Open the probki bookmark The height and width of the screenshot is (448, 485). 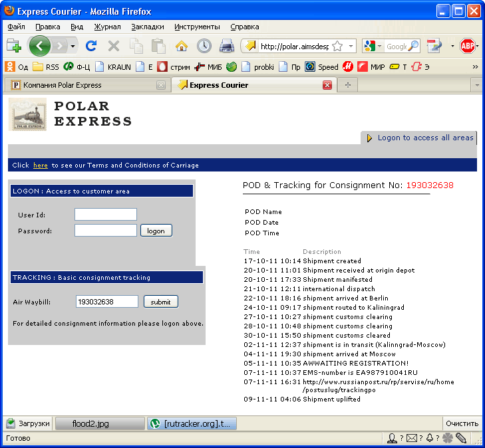[x=257, y=66]
